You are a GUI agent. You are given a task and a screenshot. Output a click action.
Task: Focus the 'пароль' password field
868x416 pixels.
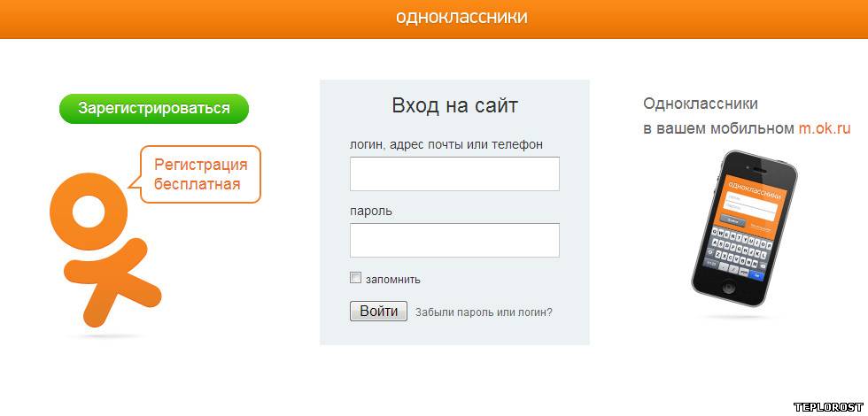pyautogui.click(x=454, y=240)
